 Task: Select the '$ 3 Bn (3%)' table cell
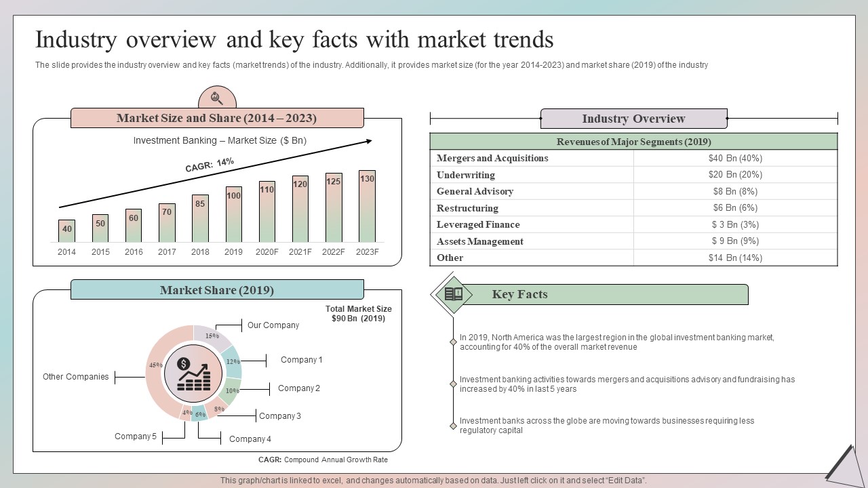[735, 224]
